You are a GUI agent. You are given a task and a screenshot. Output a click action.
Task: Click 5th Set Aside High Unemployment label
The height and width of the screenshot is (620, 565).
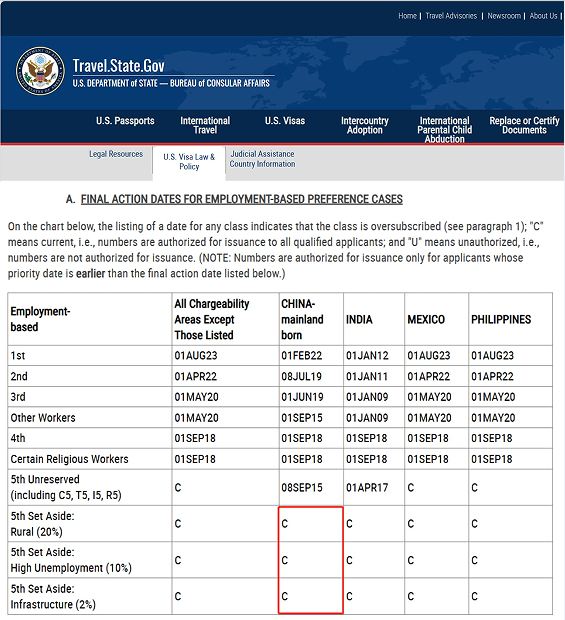71,560
